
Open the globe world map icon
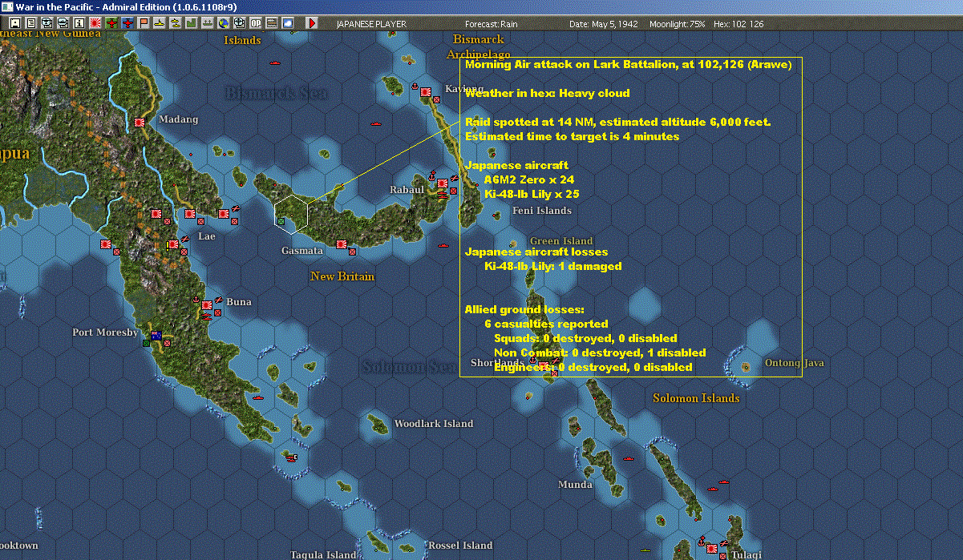[223, 23]
